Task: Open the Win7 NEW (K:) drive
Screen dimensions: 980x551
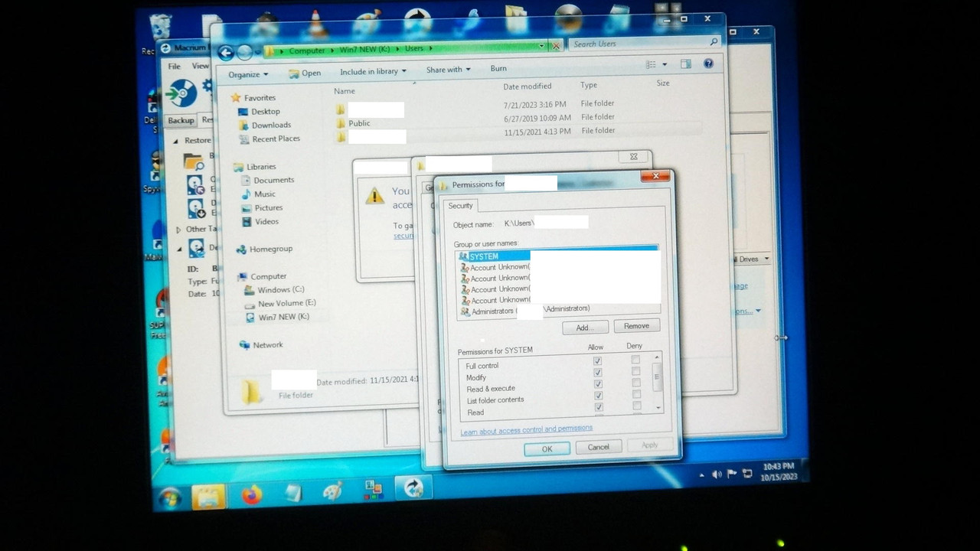Action: tap(283, 317)
